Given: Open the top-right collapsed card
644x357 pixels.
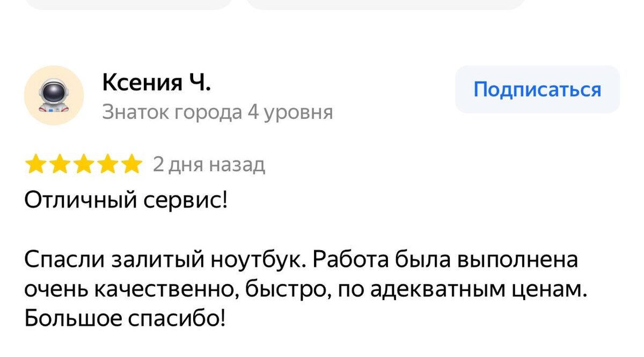Looking at the screenshot, I should (386, 5).
